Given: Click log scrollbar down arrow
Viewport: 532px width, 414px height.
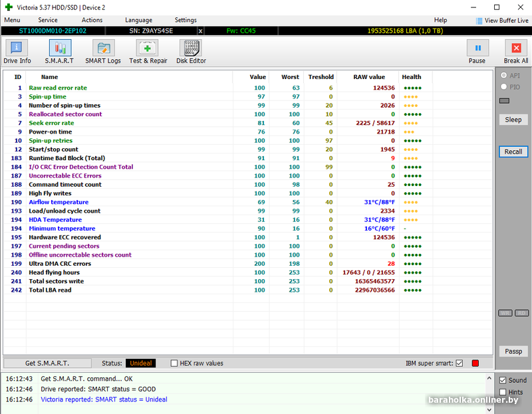Looking at the screenshot, I should (x=489, y=410).
